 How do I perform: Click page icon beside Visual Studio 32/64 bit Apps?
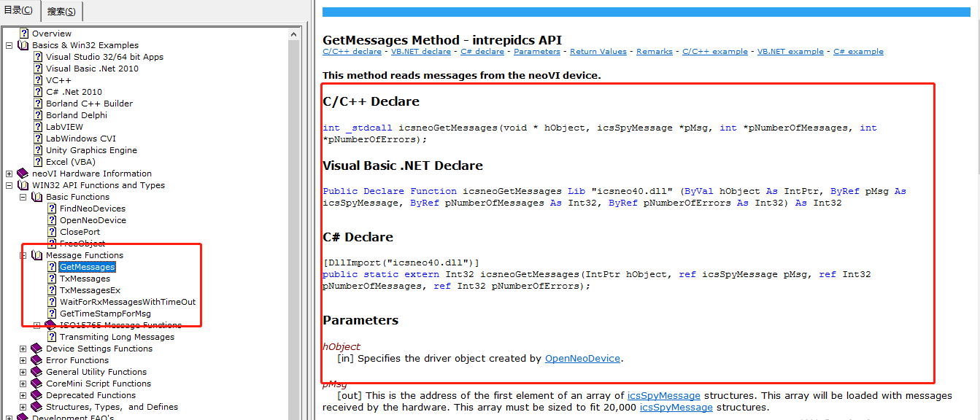[38, 57]
